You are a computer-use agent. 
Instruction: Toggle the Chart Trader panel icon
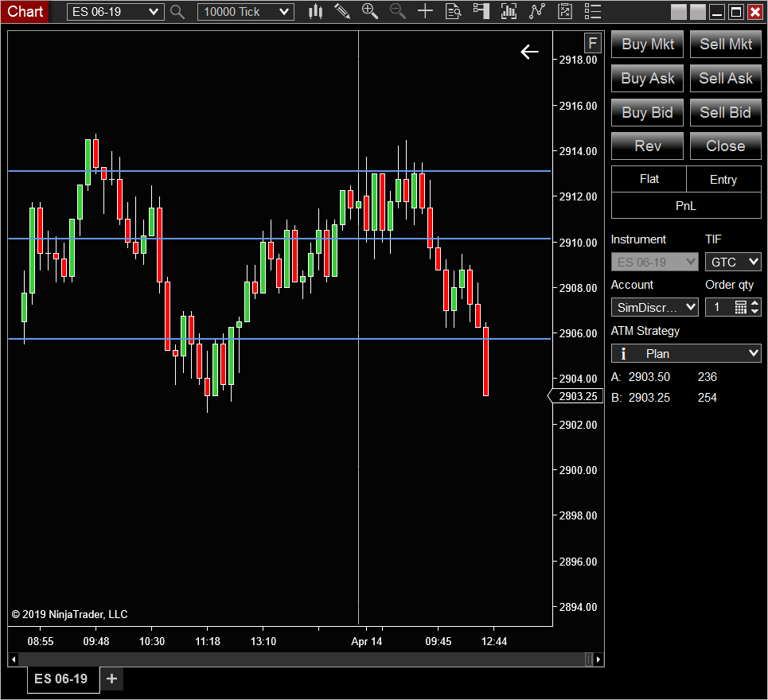(x=481, y=12)
